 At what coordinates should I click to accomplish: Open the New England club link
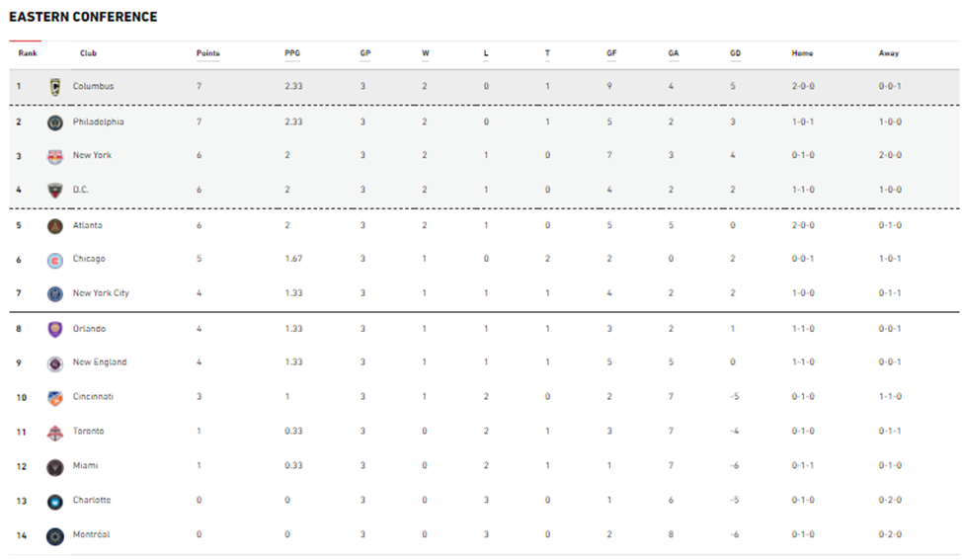point(100,362)
